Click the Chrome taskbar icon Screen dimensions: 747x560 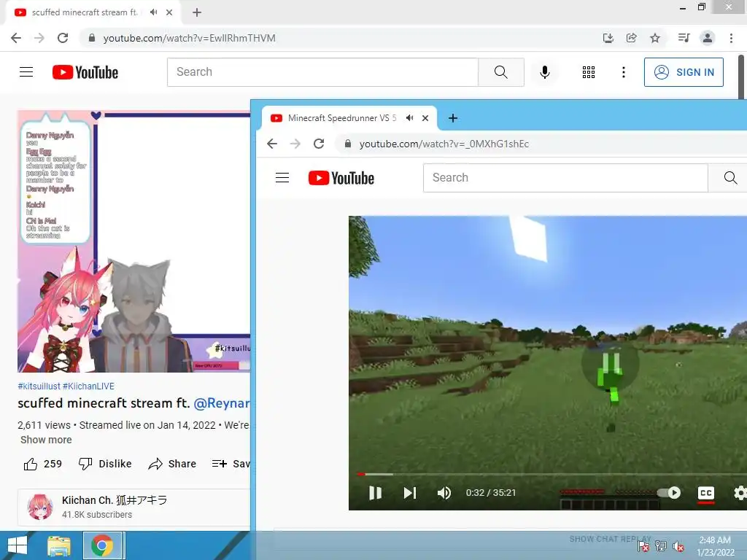tap(102, 545)
